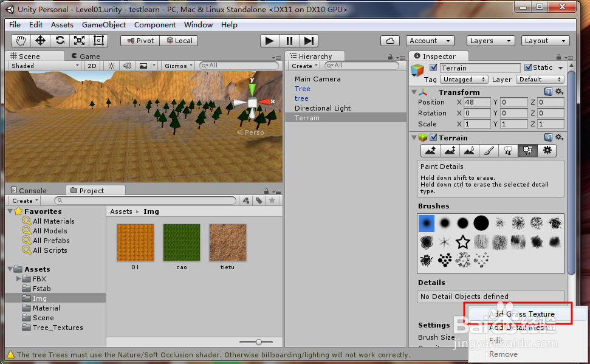Toggle the Static checkbox
590x364 pixels.
(528, 67)
